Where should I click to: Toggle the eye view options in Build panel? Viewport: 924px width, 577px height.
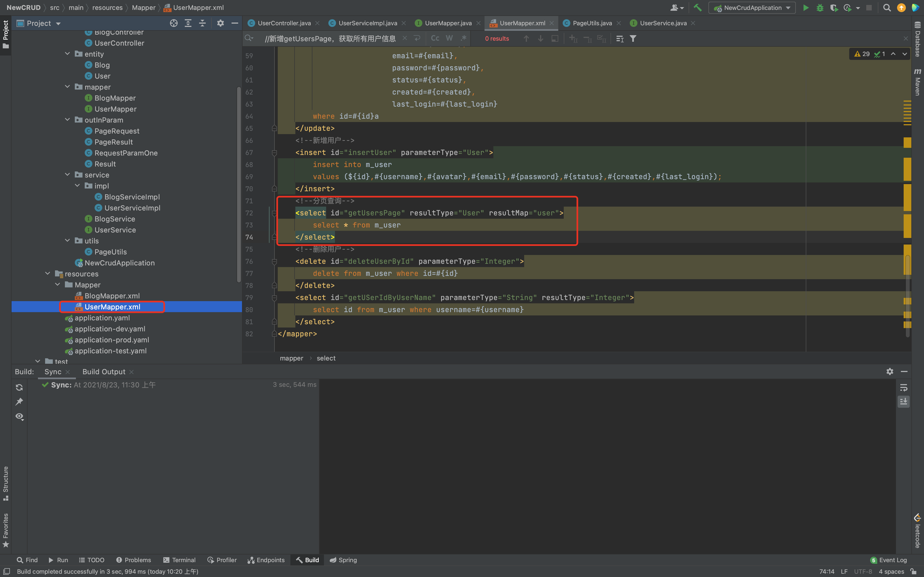click(x=19, y=416)
